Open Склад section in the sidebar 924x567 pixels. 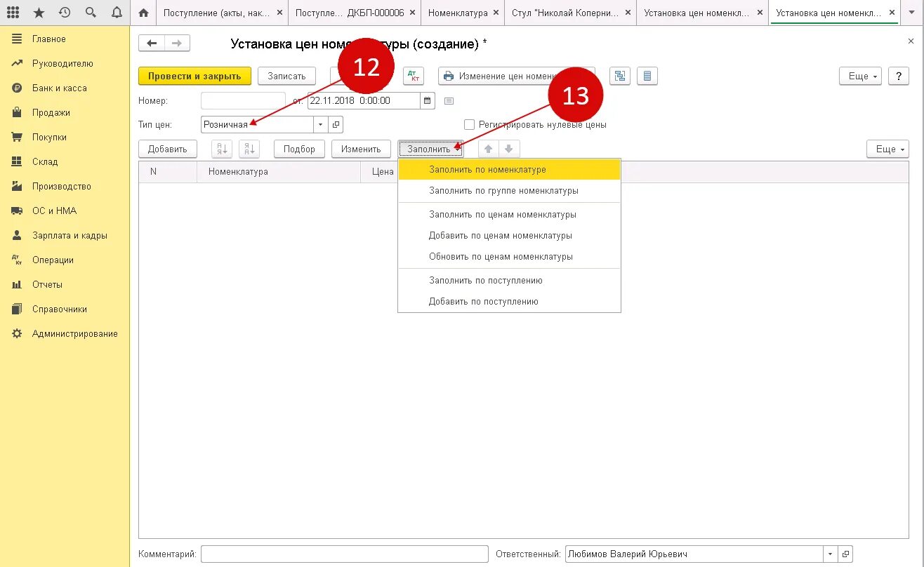coord(65,161)
